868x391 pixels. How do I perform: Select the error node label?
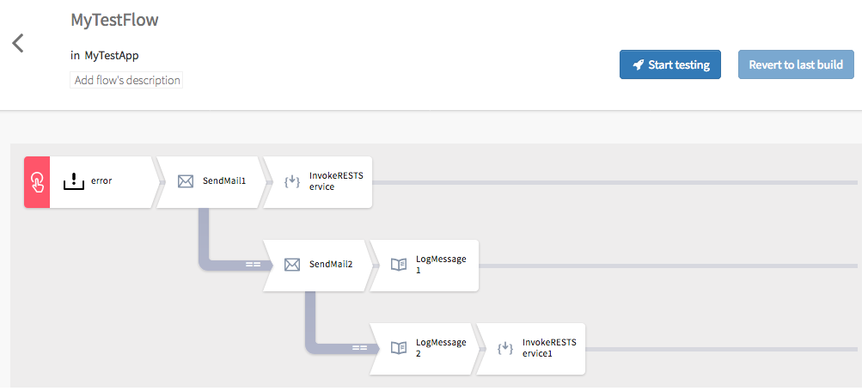[x=101, y=181]
